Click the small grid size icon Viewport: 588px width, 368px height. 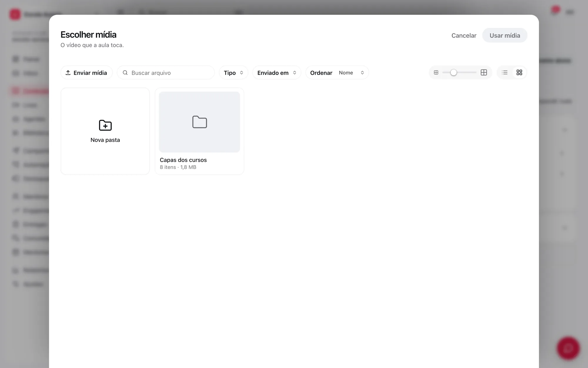click(x=436, y=72)
